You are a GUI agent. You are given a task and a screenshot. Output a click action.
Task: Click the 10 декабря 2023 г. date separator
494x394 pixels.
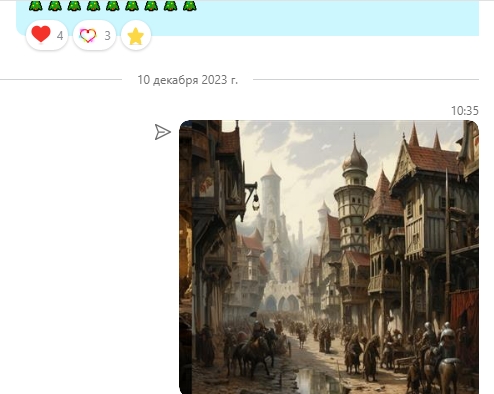[x=188, y=80]
